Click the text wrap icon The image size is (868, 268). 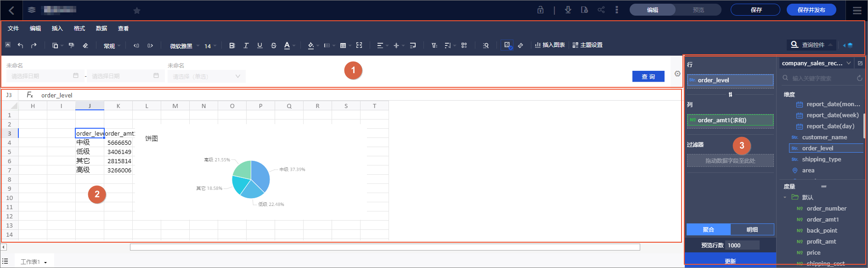[413, 45]
